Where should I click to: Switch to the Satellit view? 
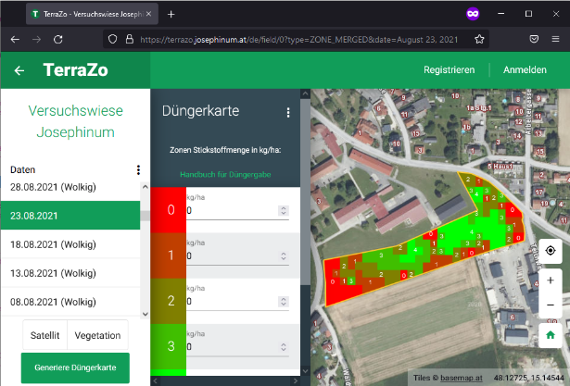[x=45, y=335]
